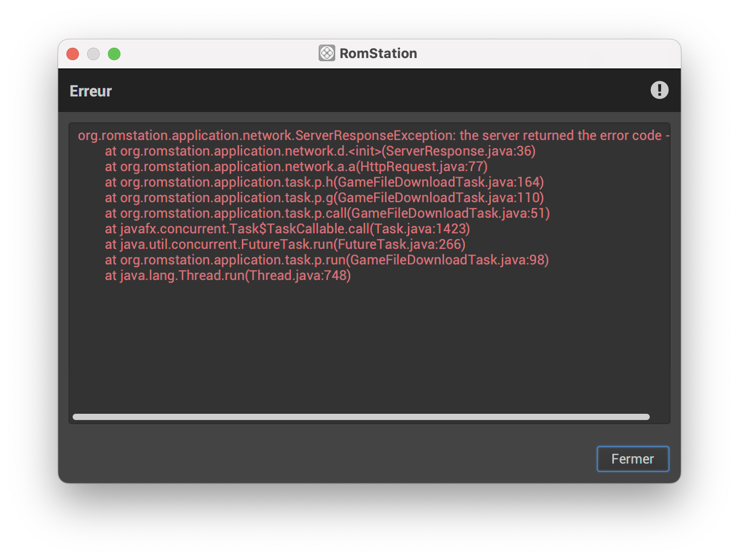Select the Thread.java:748 stack line
The height and width of the screenshot is (560, 739).
coord(228,275)
